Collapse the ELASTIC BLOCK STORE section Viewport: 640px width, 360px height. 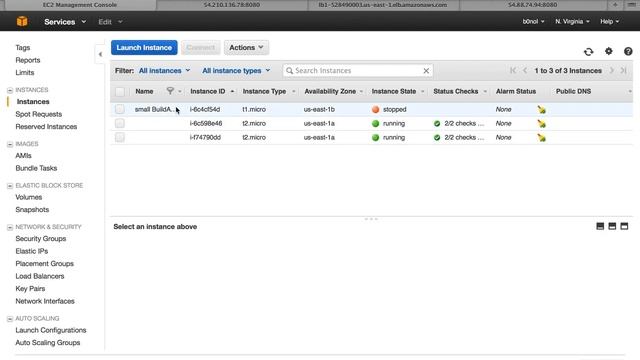[10, 186]
